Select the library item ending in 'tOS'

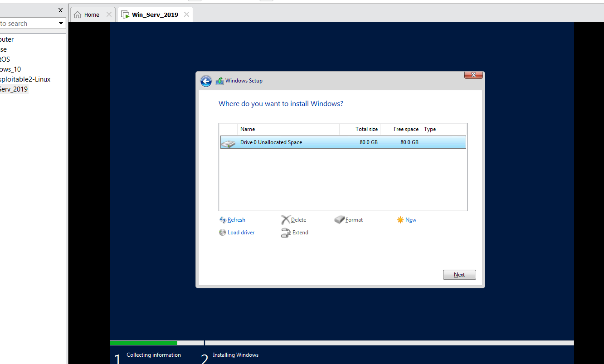(5, 59)
